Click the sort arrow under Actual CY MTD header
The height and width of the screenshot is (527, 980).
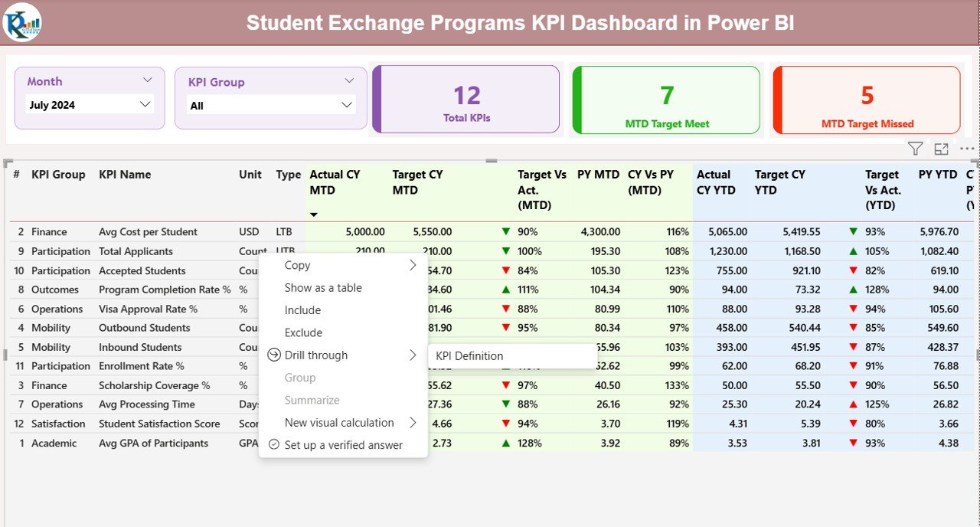tap(313, 214)
